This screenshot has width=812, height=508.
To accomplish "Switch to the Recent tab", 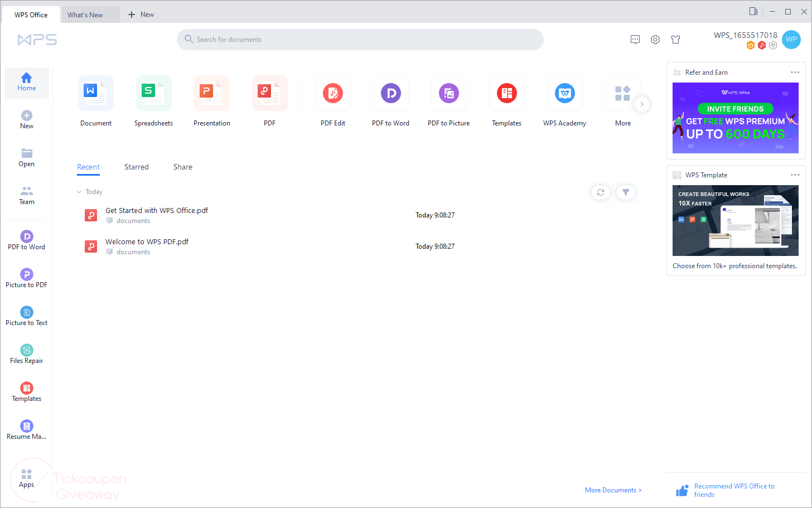I will coord(88,167).
